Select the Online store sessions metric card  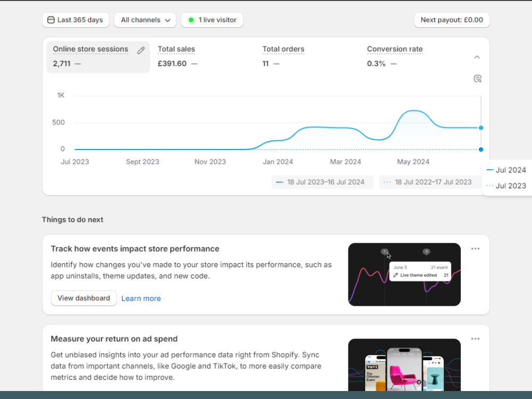98,57
